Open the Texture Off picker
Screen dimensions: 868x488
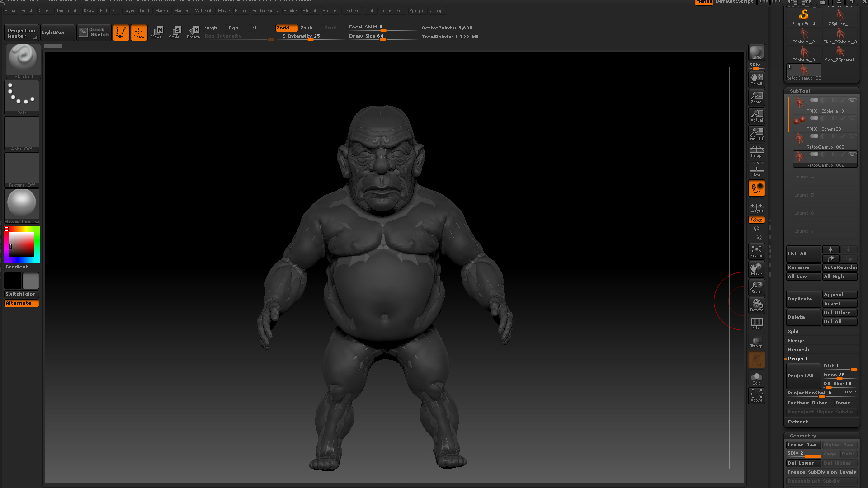(22, 170)
